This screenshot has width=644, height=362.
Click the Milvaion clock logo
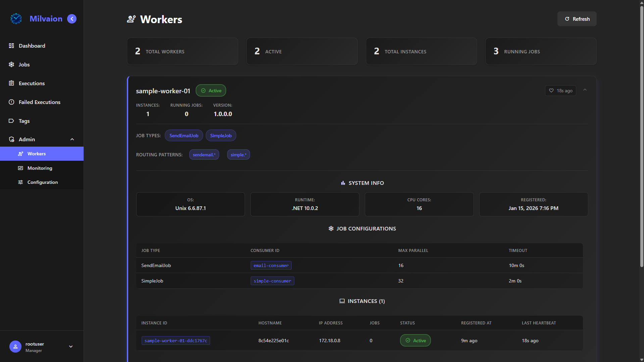pyautogui.click(x=16, y=19)
